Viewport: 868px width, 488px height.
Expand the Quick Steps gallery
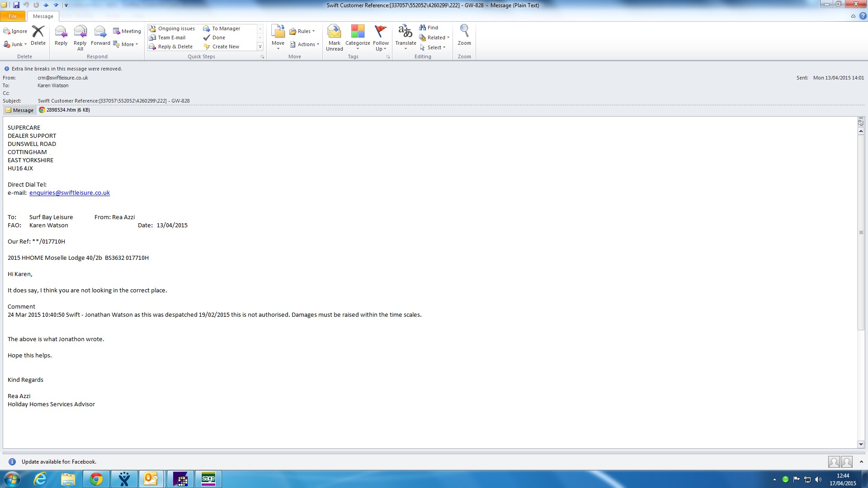point(260,47)
